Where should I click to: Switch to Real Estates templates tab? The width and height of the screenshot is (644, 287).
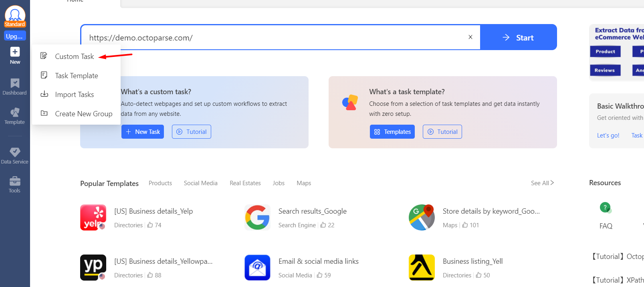pyautogui.click(x=245, y=183)
